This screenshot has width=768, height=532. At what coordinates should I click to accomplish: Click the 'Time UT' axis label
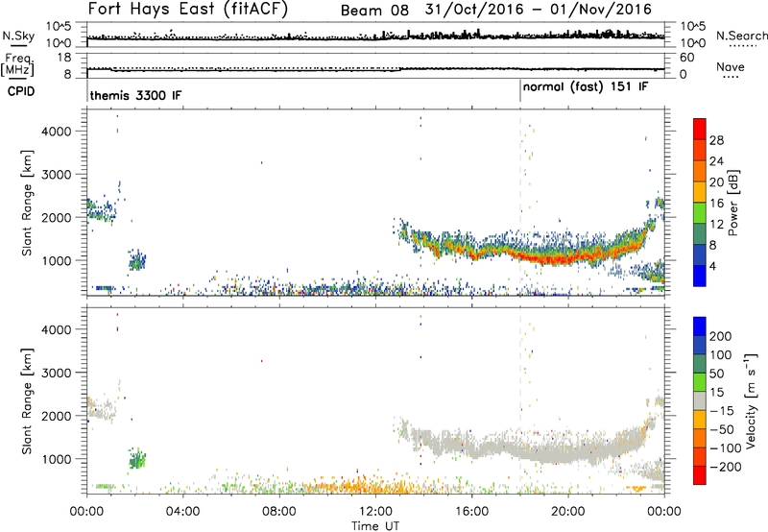[375, 526]
